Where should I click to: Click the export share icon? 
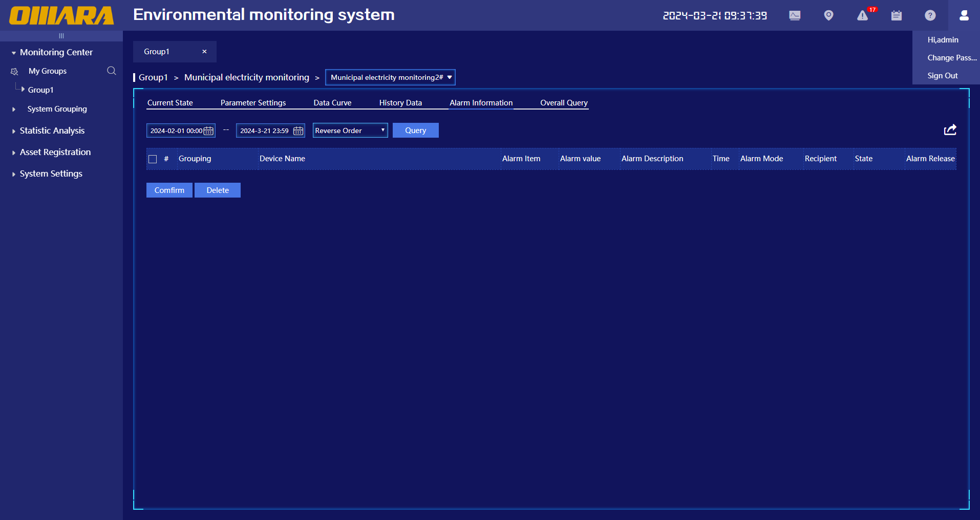950,130
